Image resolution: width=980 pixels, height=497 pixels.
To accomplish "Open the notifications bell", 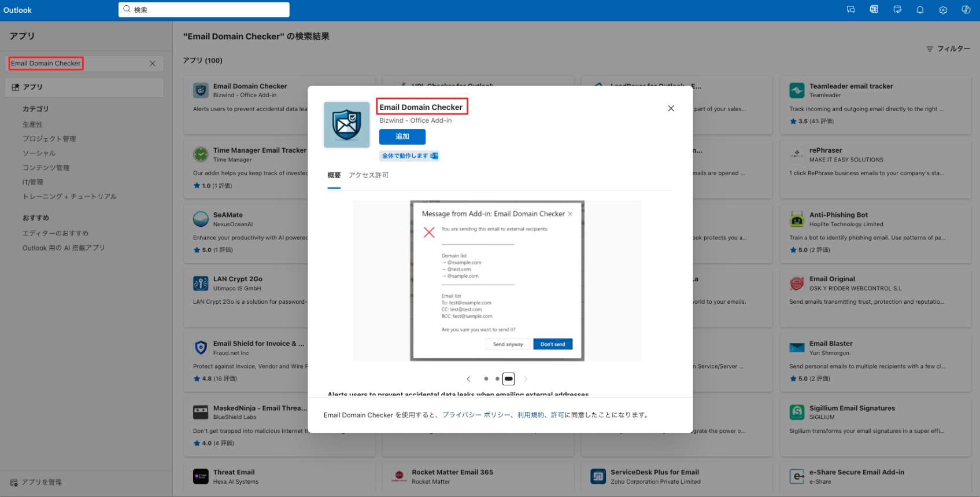I will [x=920, y=10].
